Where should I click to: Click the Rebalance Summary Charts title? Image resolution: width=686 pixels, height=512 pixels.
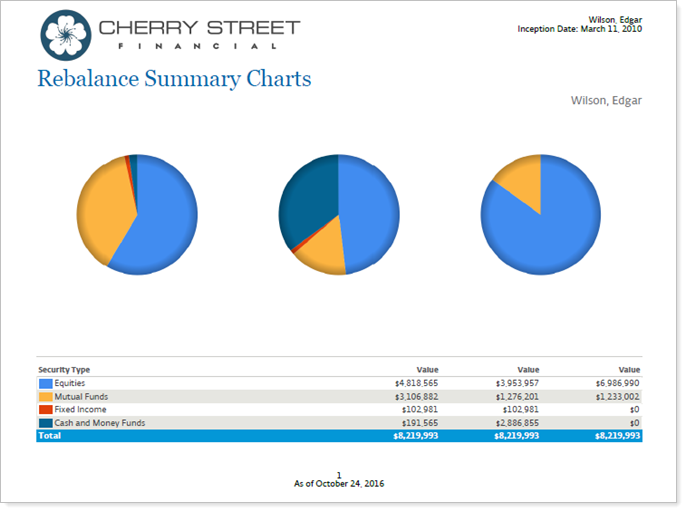pyautogui.click(x=174, y=78)
